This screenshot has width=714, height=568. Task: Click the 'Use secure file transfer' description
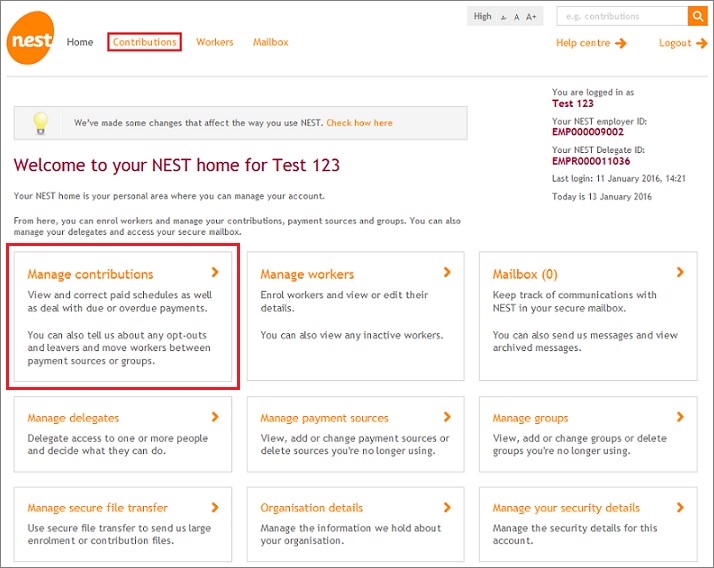tap(119, 534)
